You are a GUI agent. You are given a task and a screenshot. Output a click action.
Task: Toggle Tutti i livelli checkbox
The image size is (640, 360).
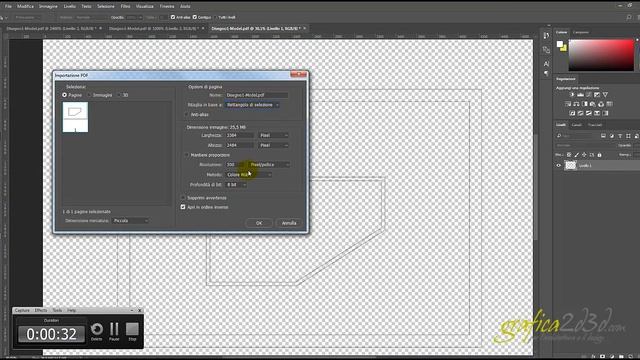(216, 17)
